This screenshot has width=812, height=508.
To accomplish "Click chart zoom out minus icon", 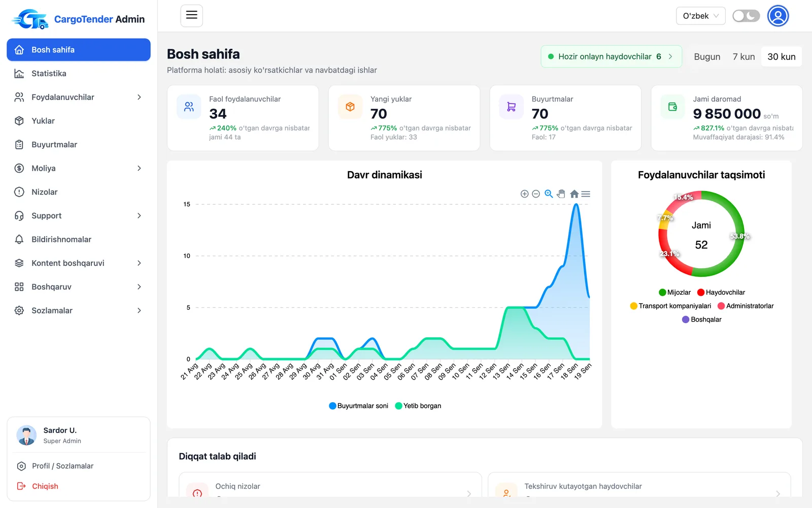I will [x=536, y=194].
